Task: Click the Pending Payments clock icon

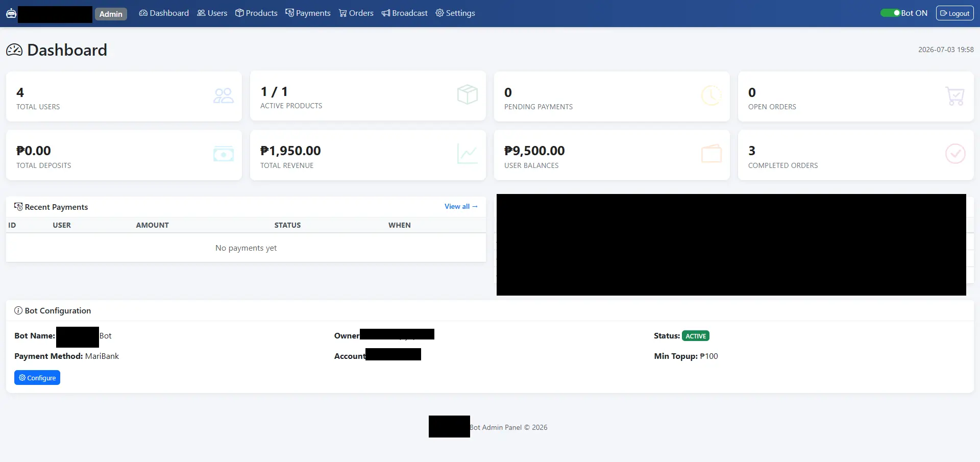Action: point(711,96)
